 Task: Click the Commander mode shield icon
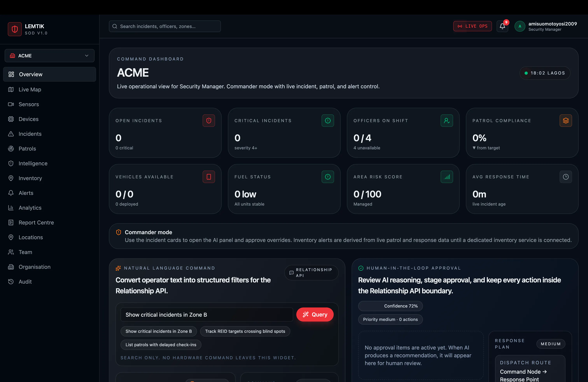[x=119, y=232]
